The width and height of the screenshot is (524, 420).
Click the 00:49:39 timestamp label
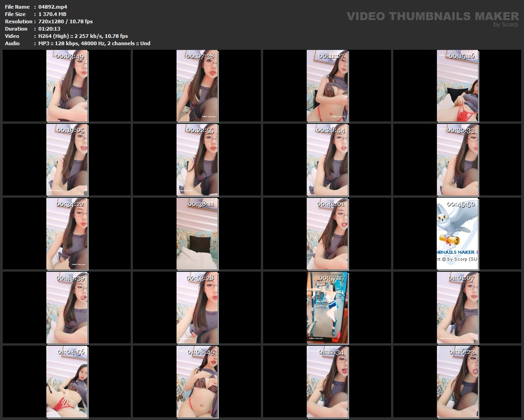70,278
